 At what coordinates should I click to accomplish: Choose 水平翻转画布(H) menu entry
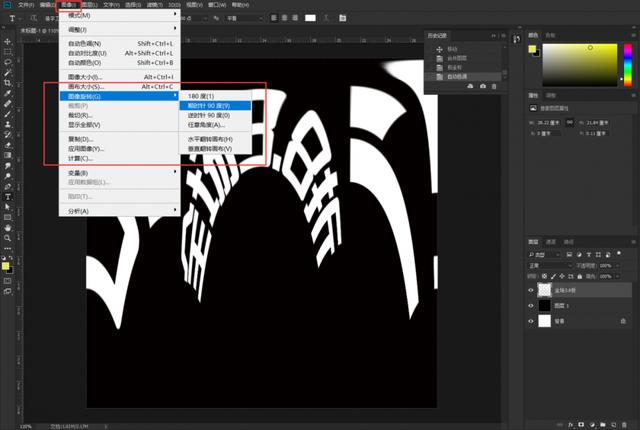coord(210,139)
